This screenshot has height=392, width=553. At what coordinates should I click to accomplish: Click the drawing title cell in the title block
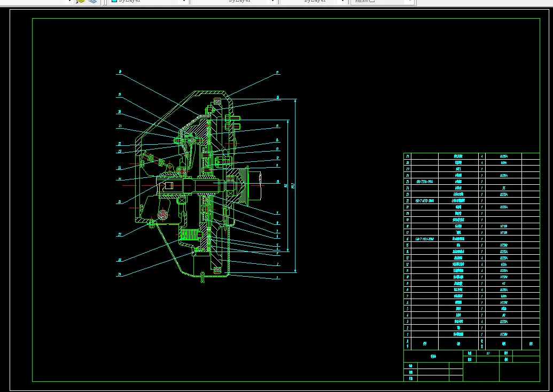tap(433, 356)
